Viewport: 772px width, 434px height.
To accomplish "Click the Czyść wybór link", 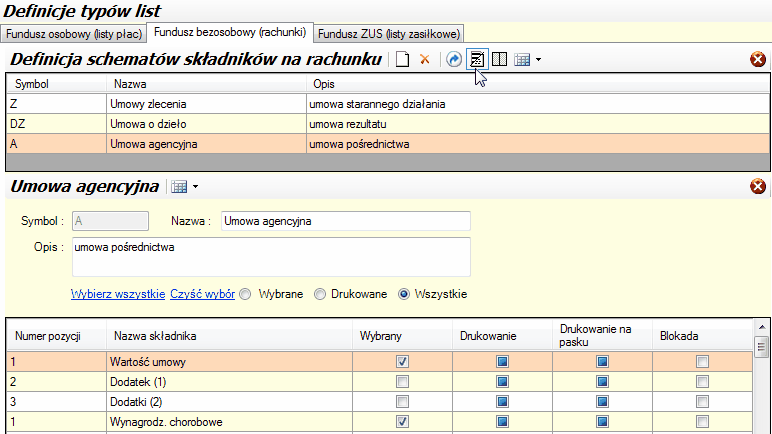I will (202, 294).
